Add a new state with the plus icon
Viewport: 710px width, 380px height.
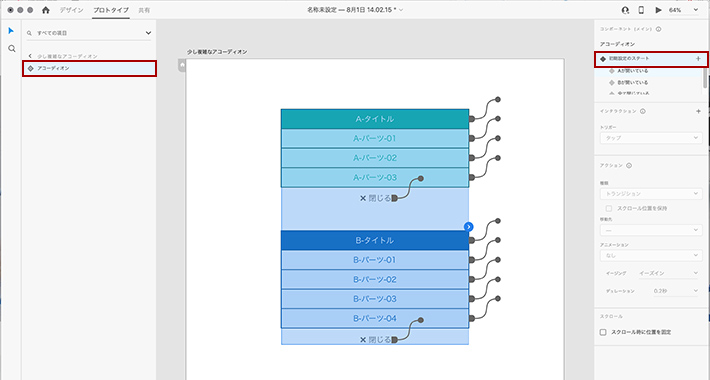pyautogui.click(x=698, y=59)
